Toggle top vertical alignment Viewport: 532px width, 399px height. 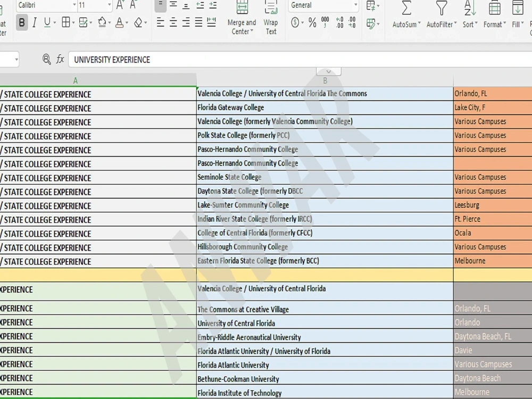[161, 5]
